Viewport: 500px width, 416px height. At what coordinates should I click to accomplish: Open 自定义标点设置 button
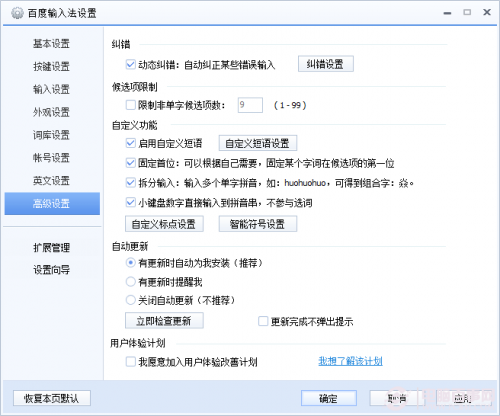click(164, 224)
